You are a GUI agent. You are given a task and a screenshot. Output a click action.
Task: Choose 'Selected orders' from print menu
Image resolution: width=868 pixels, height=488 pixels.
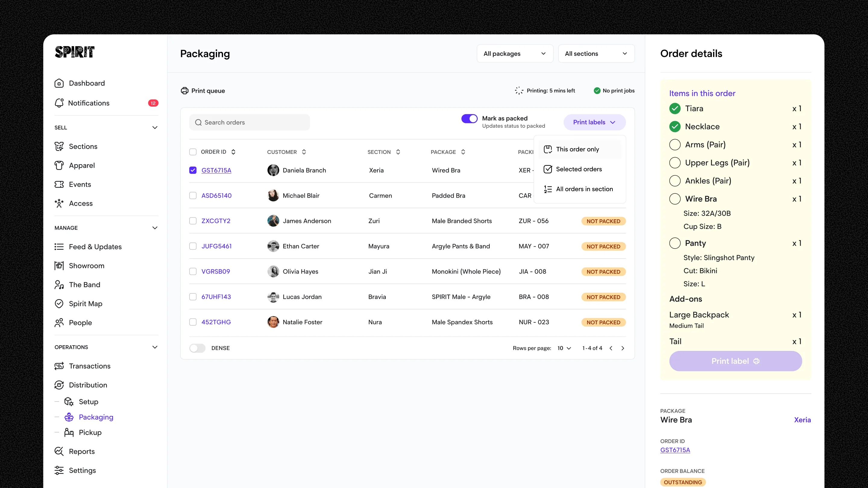(579, 169)
